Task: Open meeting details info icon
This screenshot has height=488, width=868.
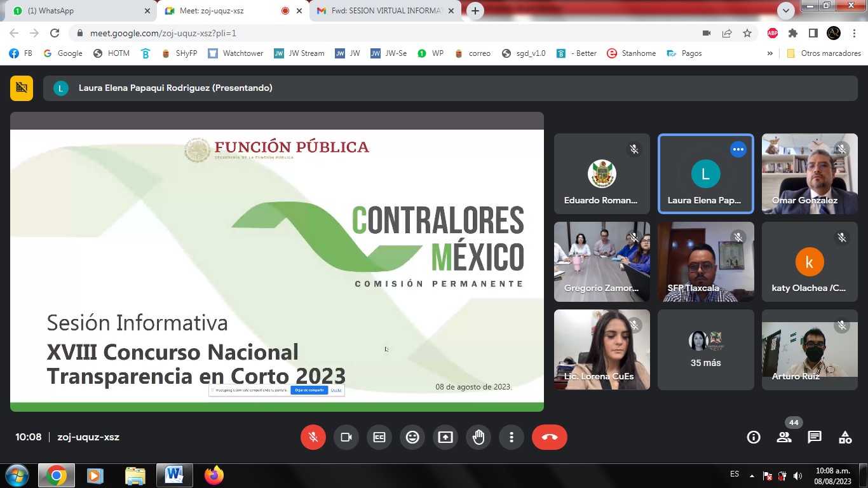Action: 754,437
